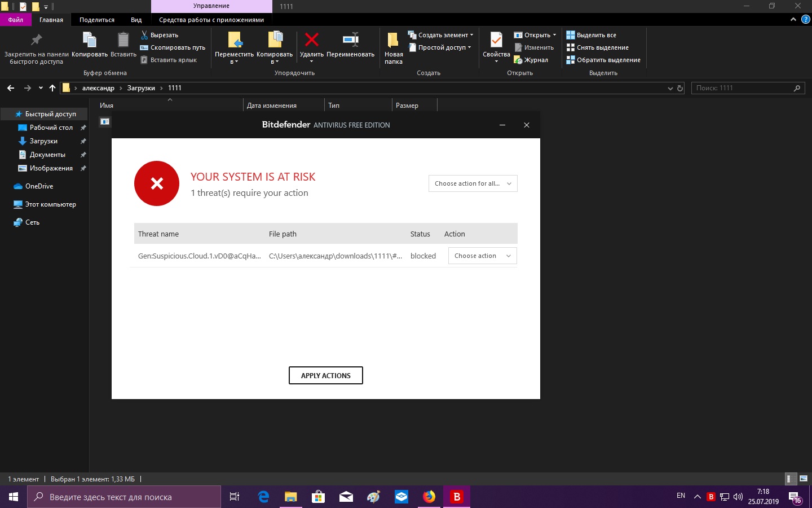The image size is (812, 508).
Task: Click the Rename icon in ribbon
Action: [350, 40]
